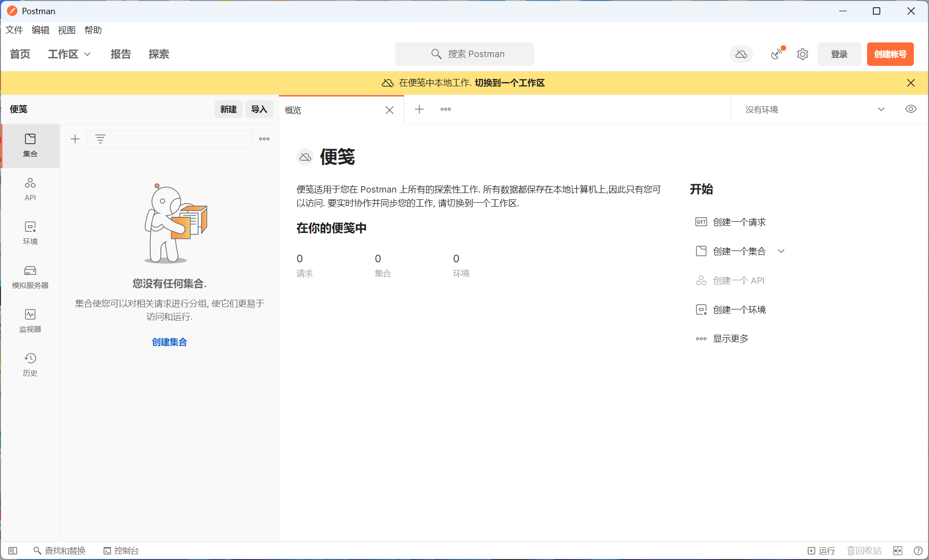Click the 导入 (Import) button
Image resolution: width=929 pixels, height=560 pixels.
pyautogui.click(x=259, y=109)
